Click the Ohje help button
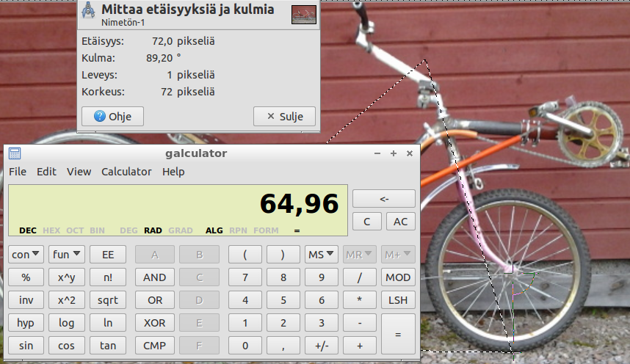This screenshot has width=630, height=364. point(112,117)
